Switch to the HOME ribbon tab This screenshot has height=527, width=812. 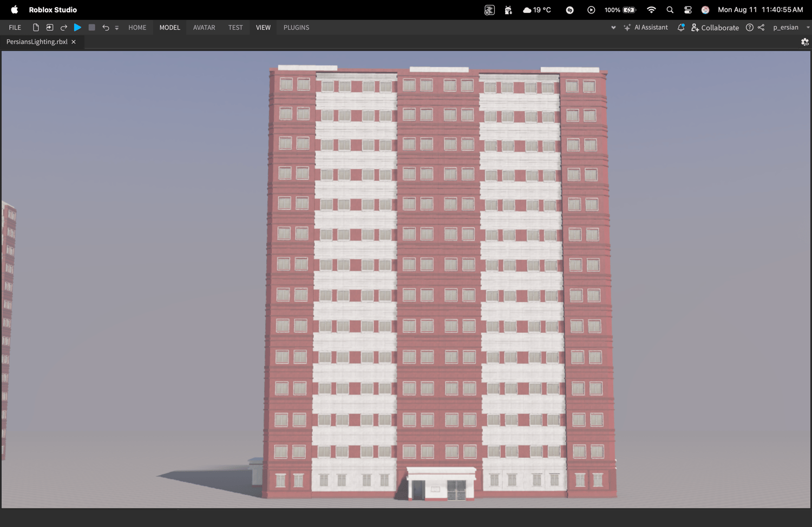pos(137,28)
